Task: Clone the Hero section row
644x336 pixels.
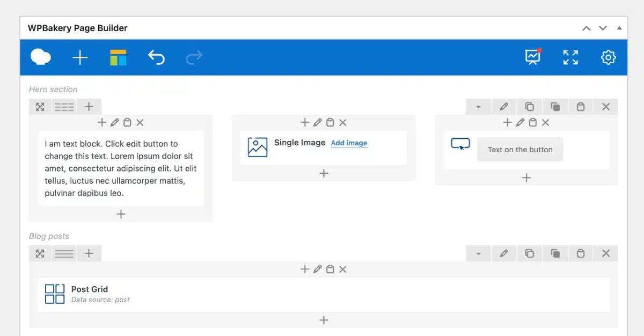Action: tap(530, 107)
